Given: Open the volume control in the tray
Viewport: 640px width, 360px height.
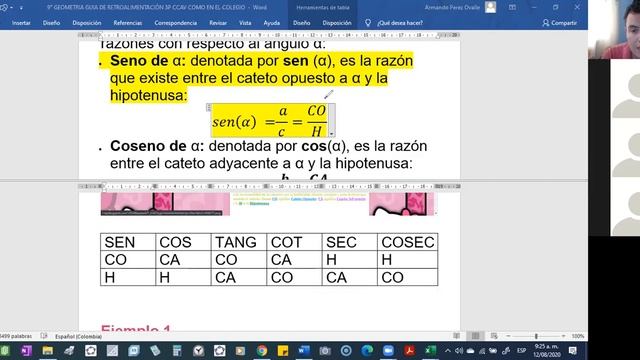Looking at the screenshot, I should pyautogui.click(x=459, y=351).
